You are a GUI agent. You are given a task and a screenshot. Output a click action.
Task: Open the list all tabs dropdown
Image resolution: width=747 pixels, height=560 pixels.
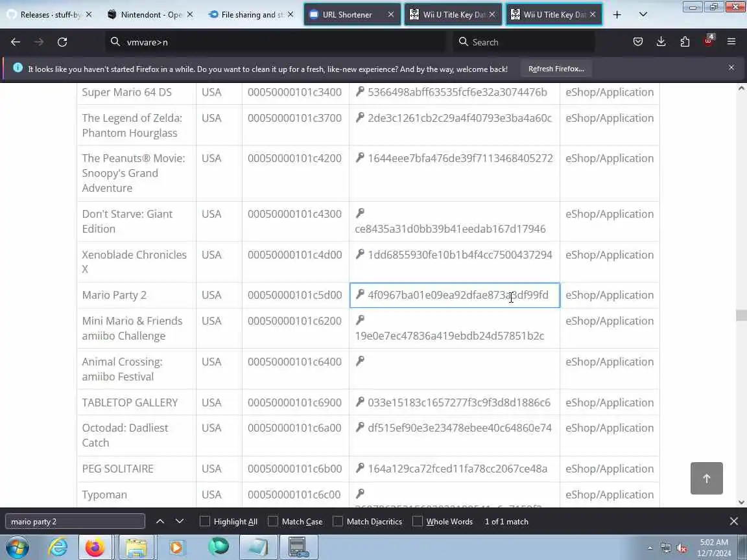click(643, 15)
